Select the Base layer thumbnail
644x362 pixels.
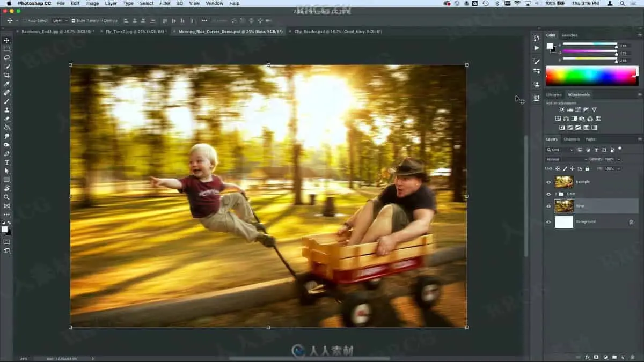pyautogui.click(x=563, y=206)
